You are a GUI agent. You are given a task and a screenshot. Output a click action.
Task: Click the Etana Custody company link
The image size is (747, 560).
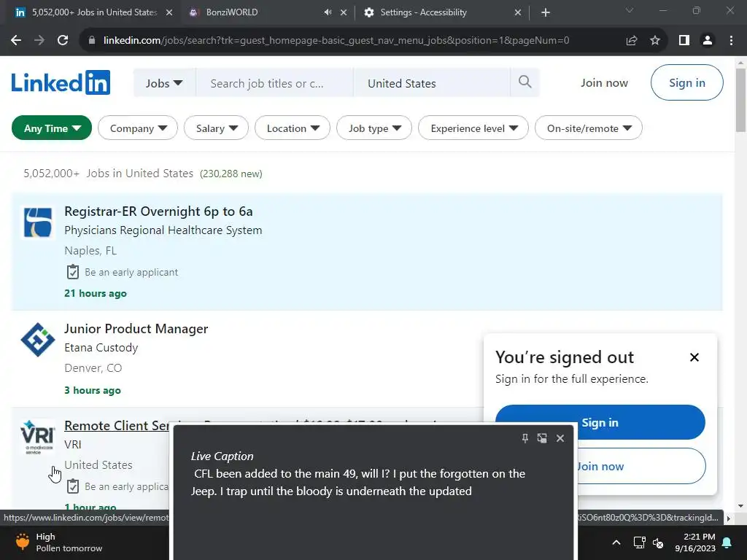pos(101,348)
